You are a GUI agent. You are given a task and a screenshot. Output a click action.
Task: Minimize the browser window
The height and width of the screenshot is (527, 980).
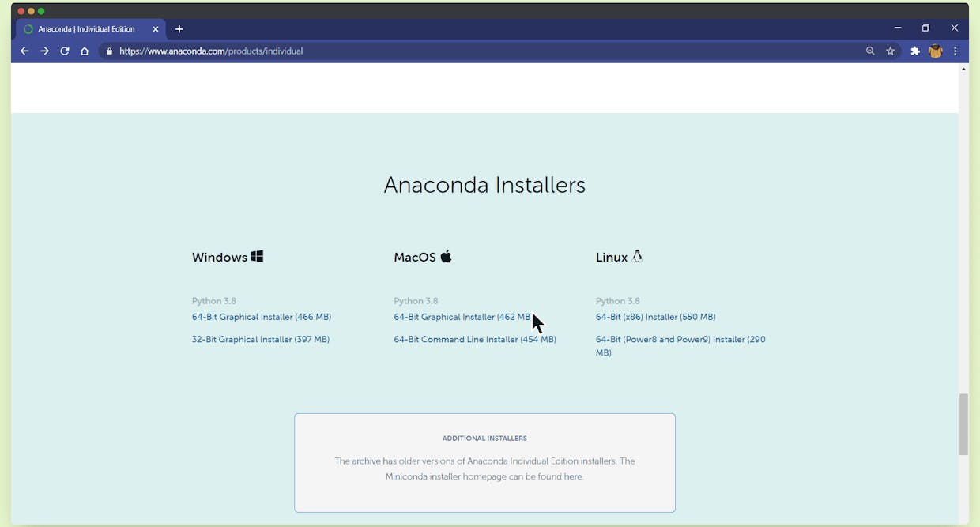coord(898,28)
